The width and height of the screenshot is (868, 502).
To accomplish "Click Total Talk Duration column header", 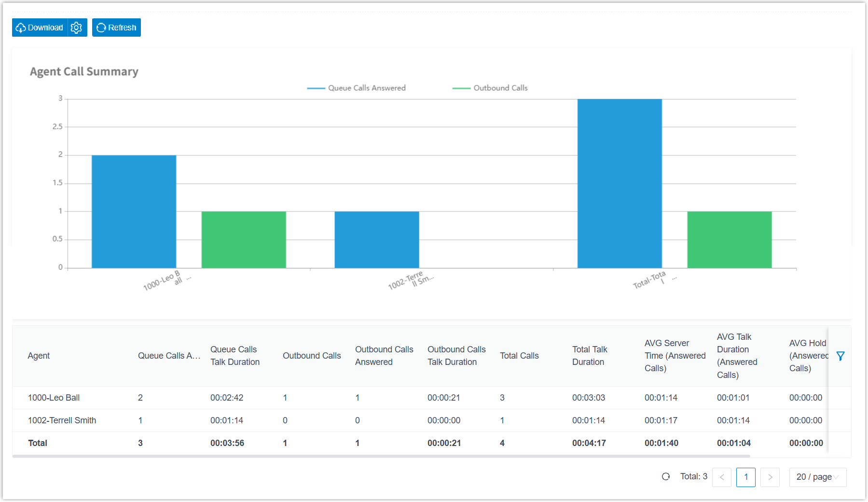I will (590, 356).
